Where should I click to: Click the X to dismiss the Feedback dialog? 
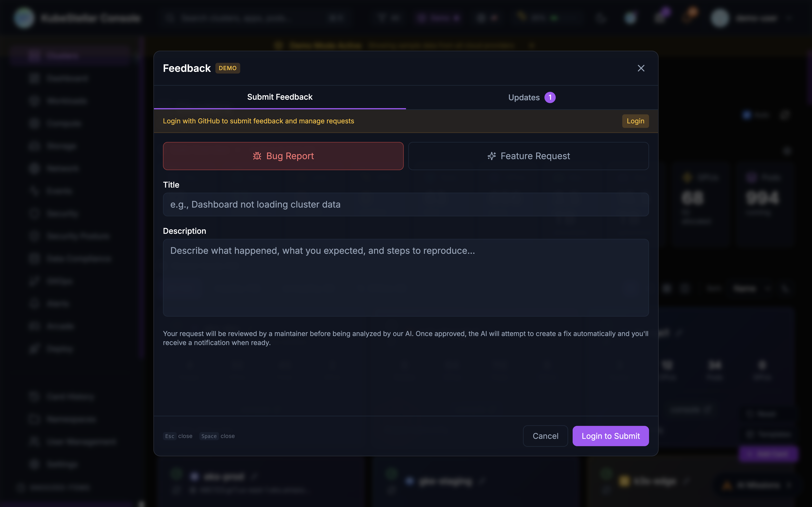click(641, 68)
